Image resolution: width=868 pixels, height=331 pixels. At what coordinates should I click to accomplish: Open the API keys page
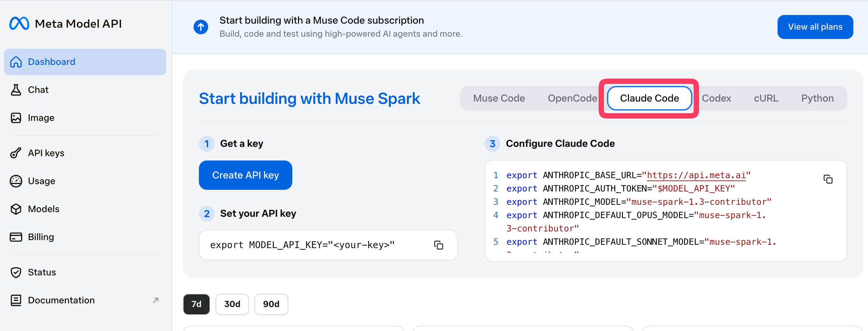pyautogui.click(x=85, y=153)
